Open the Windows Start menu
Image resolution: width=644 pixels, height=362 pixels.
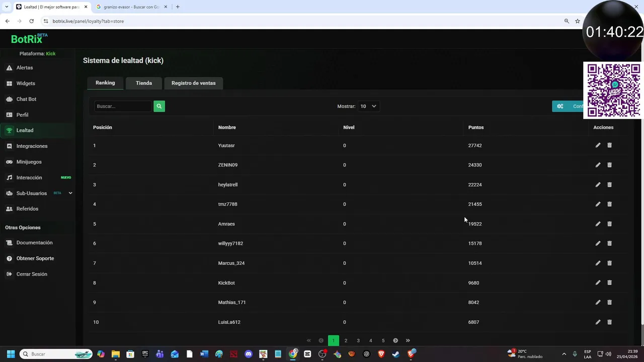pyautogui.click(x=11, y=354)
